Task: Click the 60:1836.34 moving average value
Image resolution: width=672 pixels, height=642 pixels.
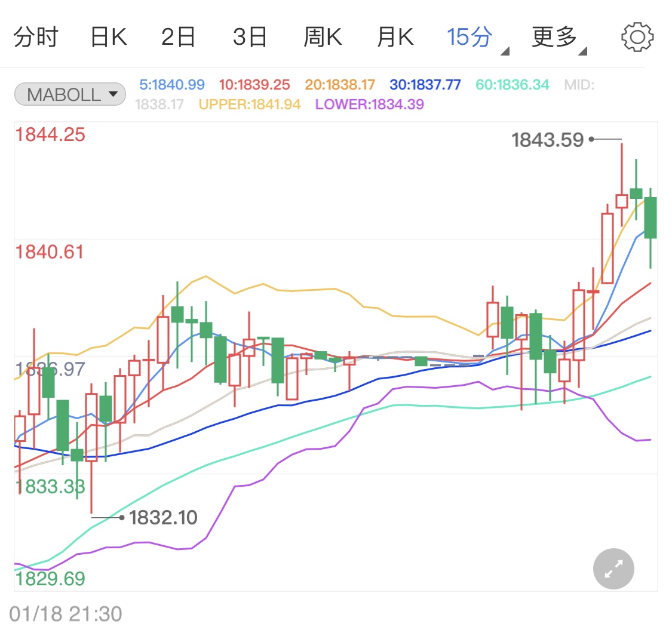Action: tap(512, 84)
